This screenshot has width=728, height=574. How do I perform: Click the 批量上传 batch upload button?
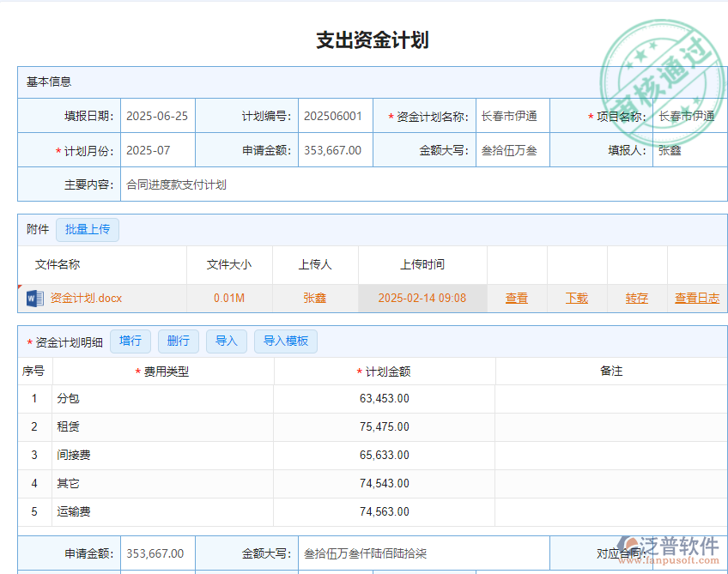click(87, 229)
